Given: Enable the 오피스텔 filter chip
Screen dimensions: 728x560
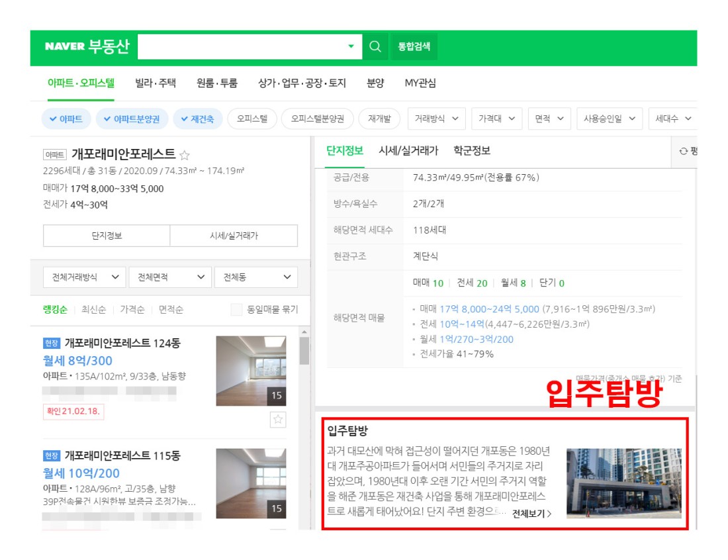Looking at the screenshot, I should coord(252,119).
